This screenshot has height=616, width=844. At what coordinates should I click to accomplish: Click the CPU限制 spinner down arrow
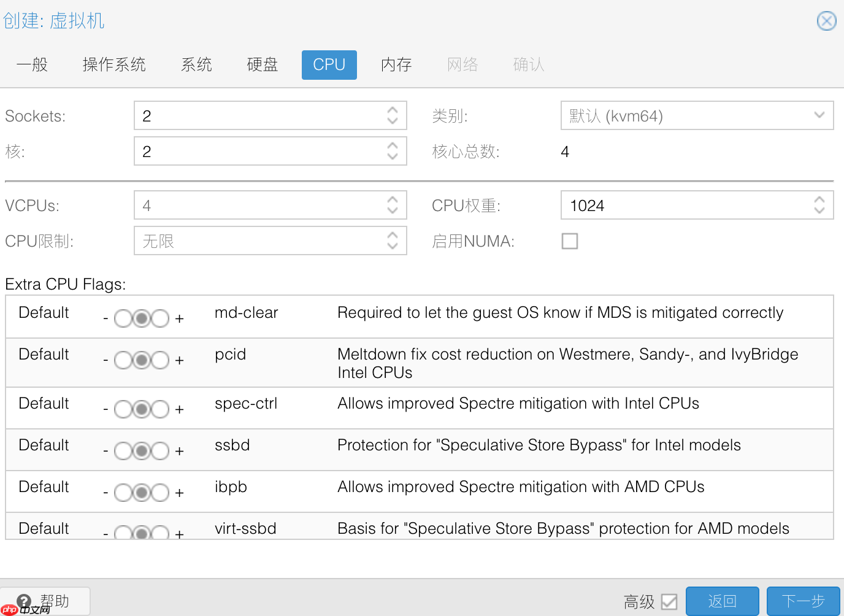393,245
